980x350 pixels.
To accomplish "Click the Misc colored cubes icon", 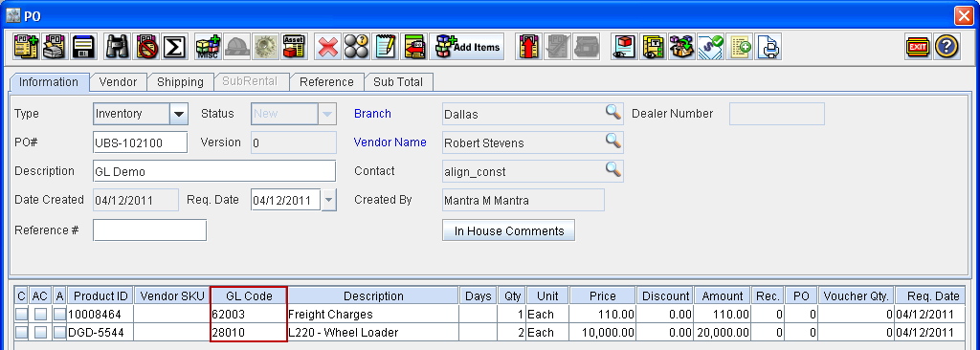I will (x=208, y=47).
